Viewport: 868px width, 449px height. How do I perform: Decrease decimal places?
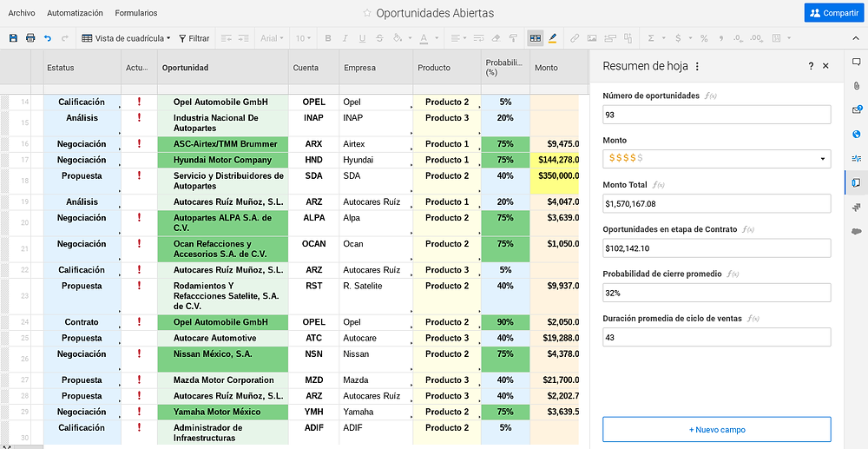[x=738, y=38]
